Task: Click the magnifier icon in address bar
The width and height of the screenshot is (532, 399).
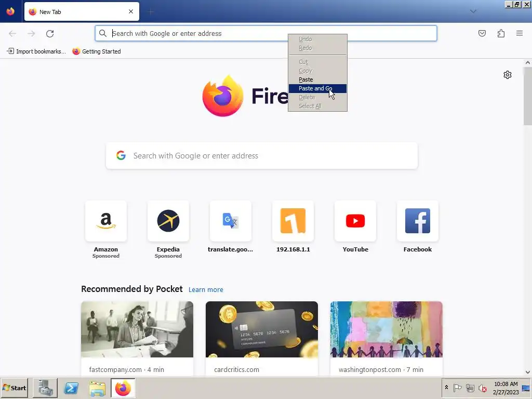Action: (x=102, y=33)
